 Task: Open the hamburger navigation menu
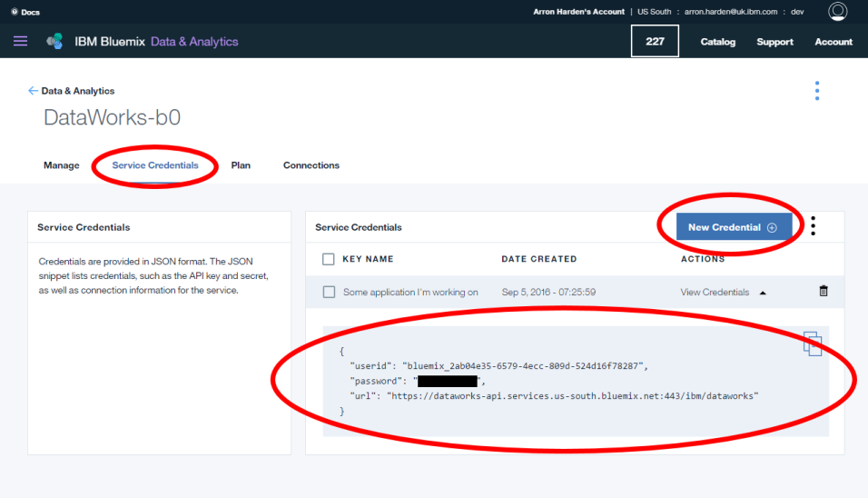(x=21, y=41)
